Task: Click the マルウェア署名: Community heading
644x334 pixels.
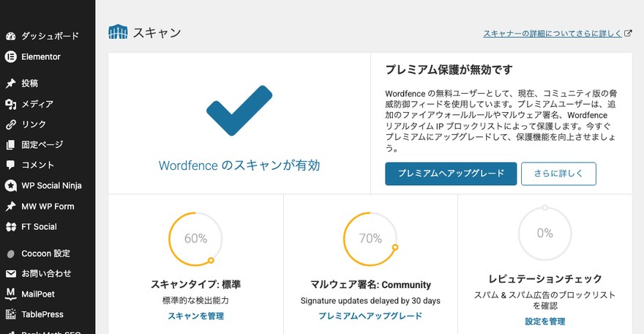Action: tap(370, 284)
